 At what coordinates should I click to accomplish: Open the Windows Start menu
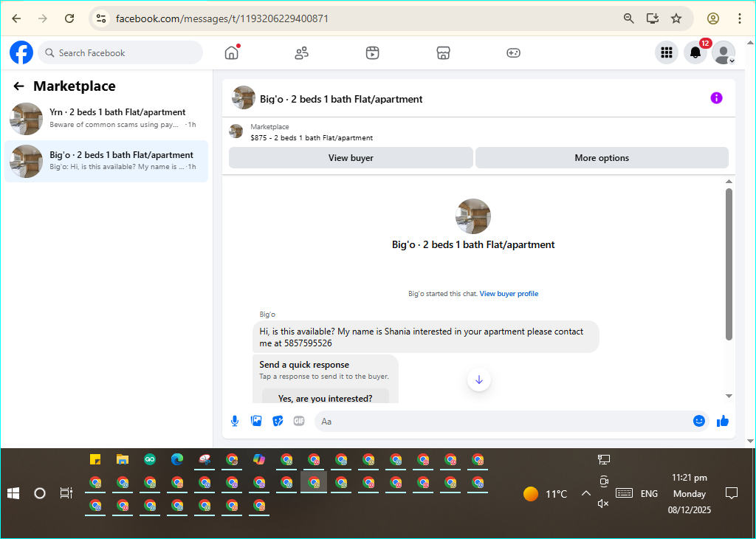pyautogui.click(x=13, y=493)
